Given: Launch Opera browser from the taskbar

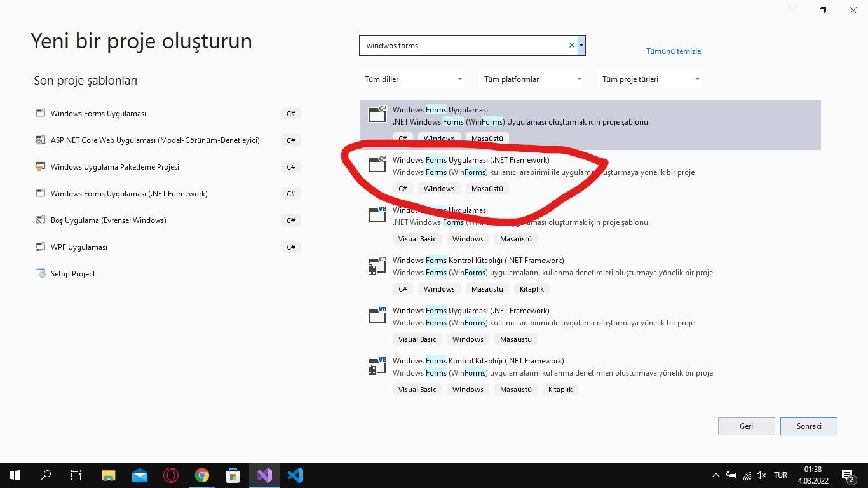Looking at the screenshot, I should coord(170,475).
